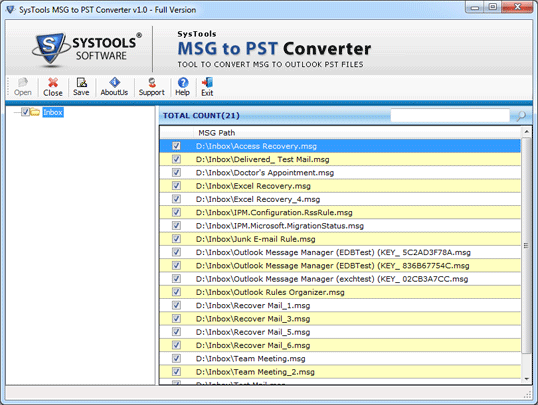Select row D:\Inbox\Team Meeting_2.msg
The image size is (538, 405).
(340, 372)
